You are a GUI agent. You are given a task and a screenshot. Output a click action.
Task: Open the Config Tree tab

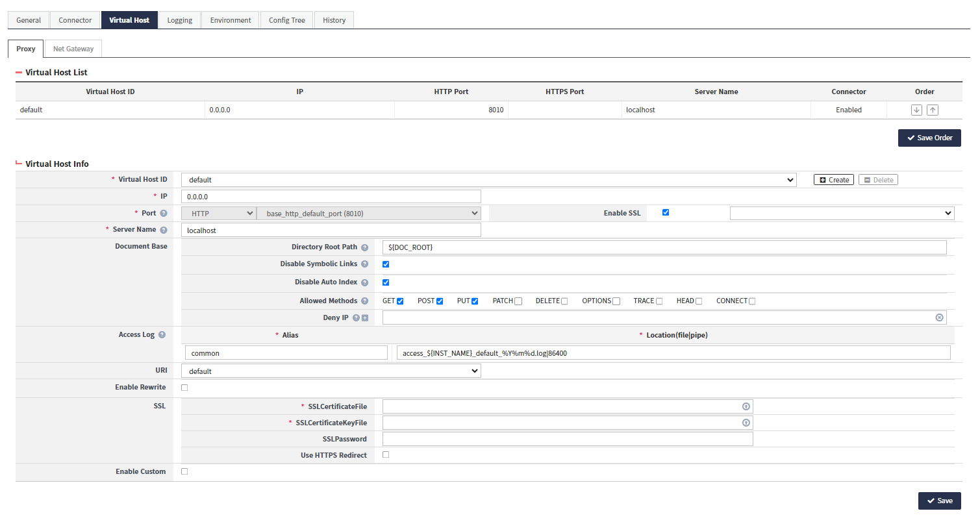[x=286, y=19]
